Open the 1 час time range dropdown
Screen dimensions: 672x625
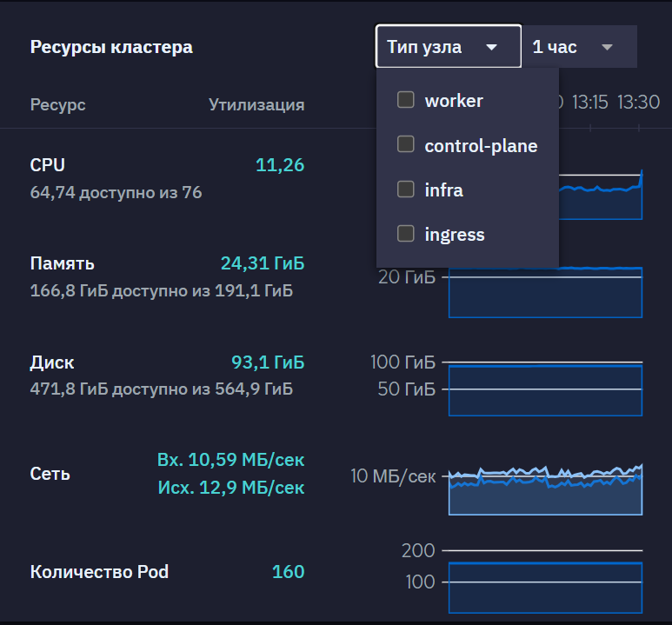580,46
